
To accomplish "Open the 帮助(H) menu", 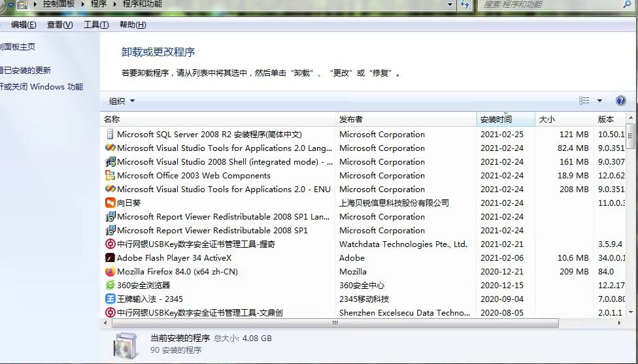I will click(x=133, y=25).
